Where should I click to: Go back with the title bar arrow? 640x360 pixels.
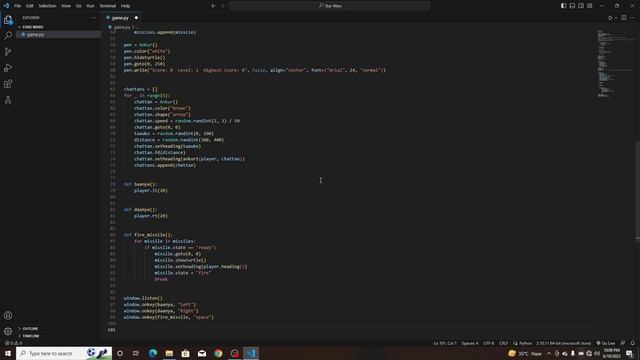coord(213,6)
